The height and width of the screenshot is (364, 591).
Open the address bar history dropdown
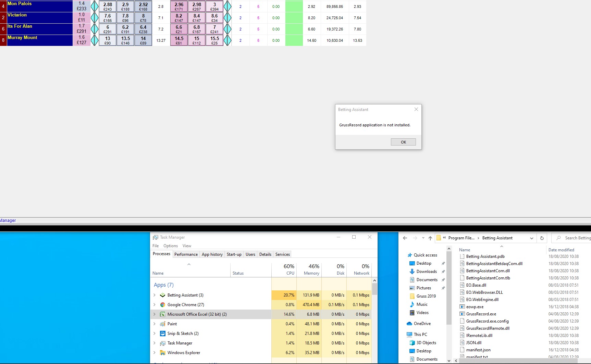pos(532,238)
